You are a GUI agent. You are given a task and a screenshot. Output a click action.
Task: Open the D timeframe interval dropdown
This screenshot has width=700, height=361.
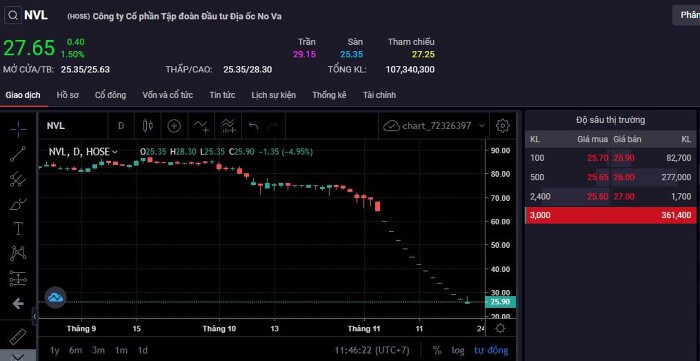click(121, 126)
